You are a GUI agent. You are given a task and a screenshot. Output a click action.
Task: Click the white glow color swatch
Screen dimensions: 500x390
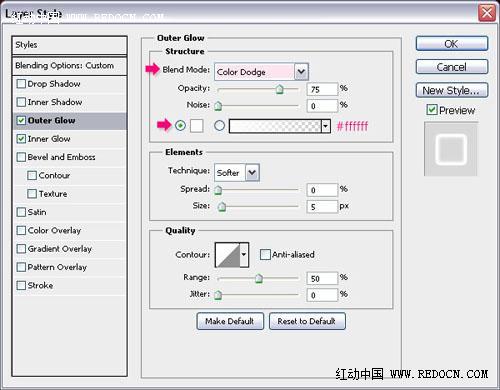(197, 126)
